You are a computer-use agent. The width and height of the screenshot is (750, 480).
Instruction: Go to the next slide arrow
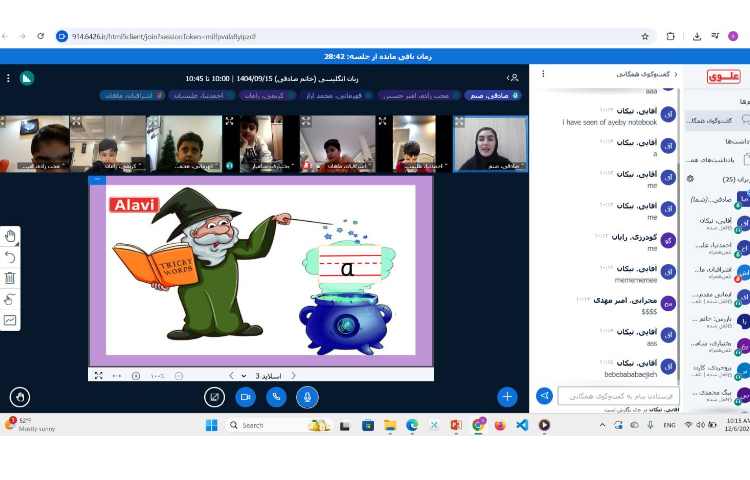(x=232, y=375)
